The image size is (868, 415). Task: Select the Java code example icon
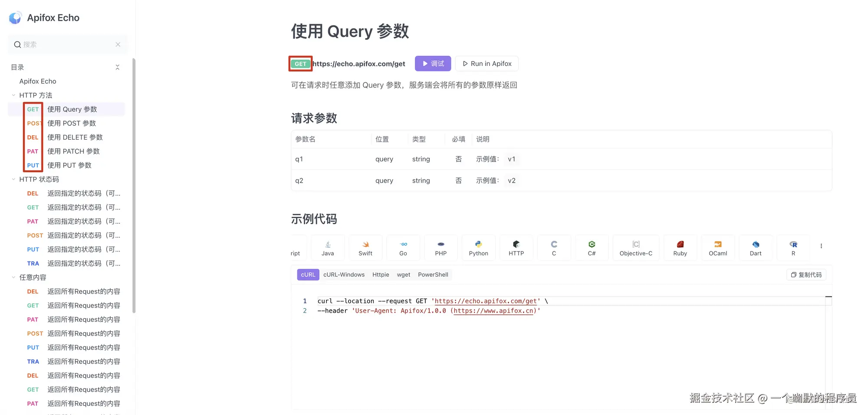click(327, 247)
